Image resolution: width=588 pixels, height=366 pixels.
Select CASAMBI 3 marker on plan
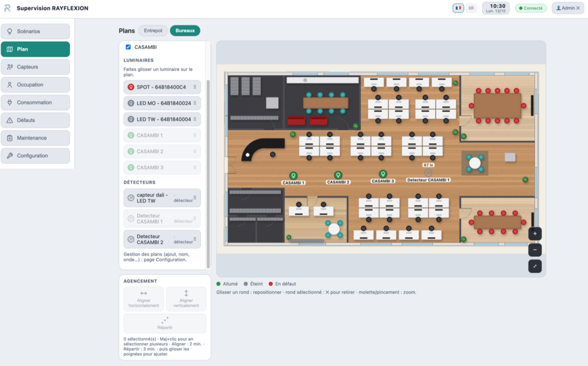click(383, 174)
